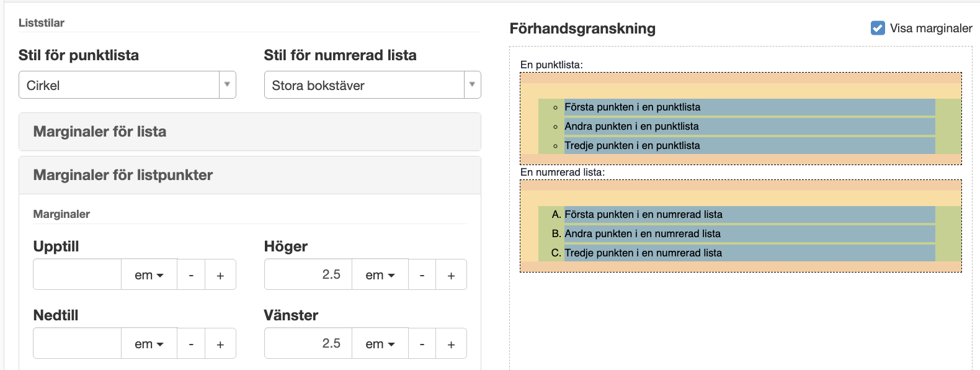Open the Stil för punktlista dropdown
980x370 pixels.
(127, 85)
